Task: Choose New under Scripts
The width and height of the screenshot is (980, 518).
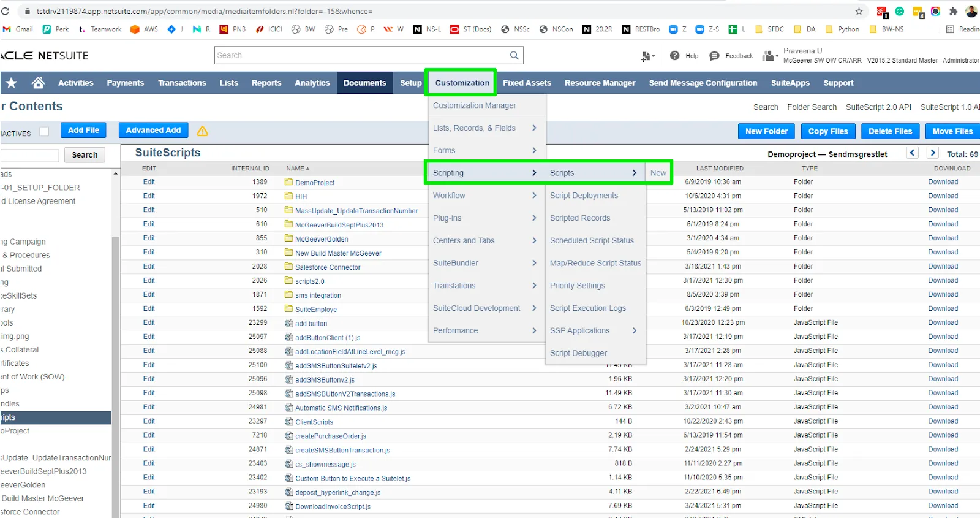Action: tap(658, 173)
